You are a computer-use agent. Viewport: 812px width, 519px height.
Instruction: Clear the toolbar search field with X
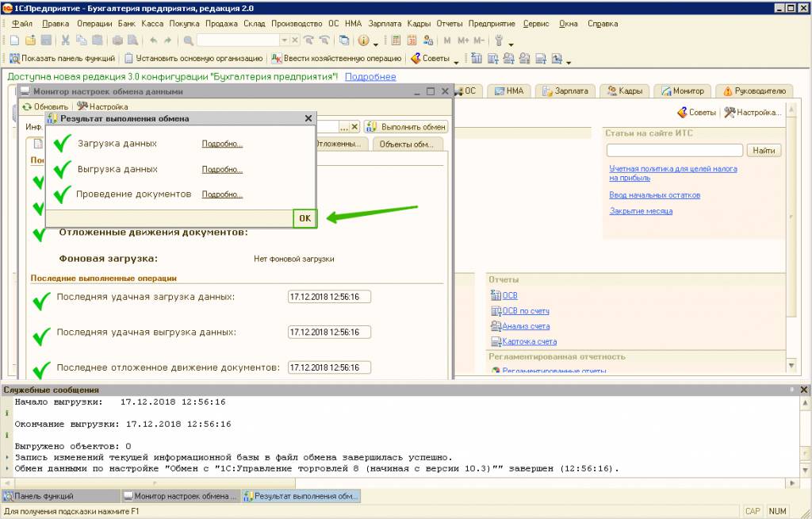coord(294,40)
